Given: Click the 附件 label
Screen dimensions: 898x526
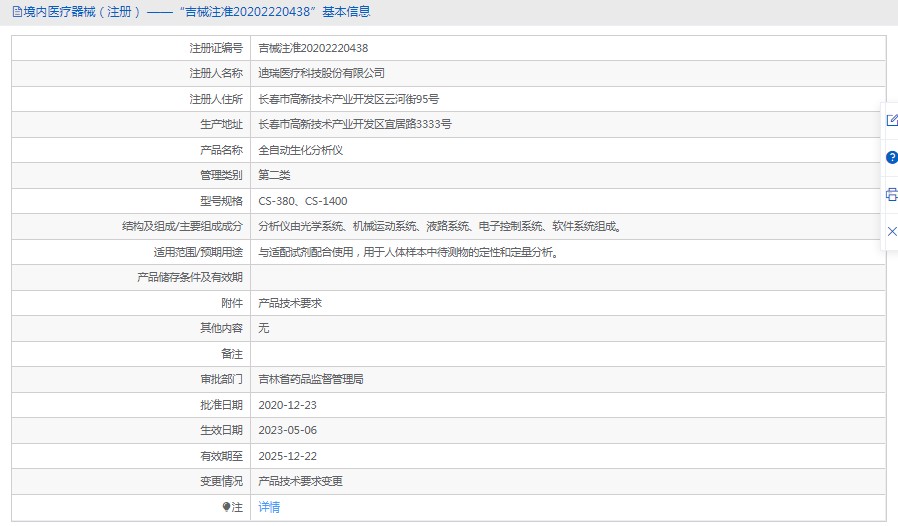Looking at the screenshot, I should (232, 303).
